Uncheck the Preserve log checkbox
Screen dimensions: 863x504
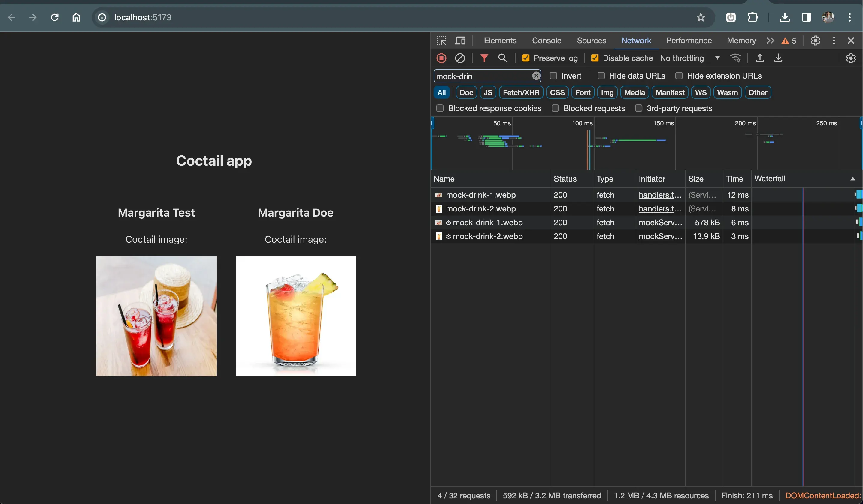pyautogui.click(x=525, y=58)
